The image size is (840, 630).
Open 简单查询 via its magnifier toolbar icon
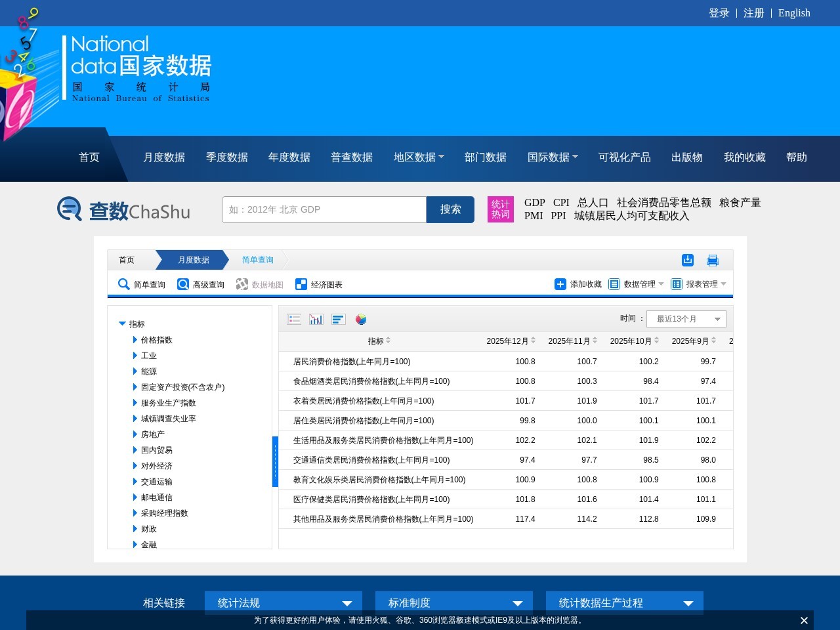pyautogui.click(x=123, y=284)
